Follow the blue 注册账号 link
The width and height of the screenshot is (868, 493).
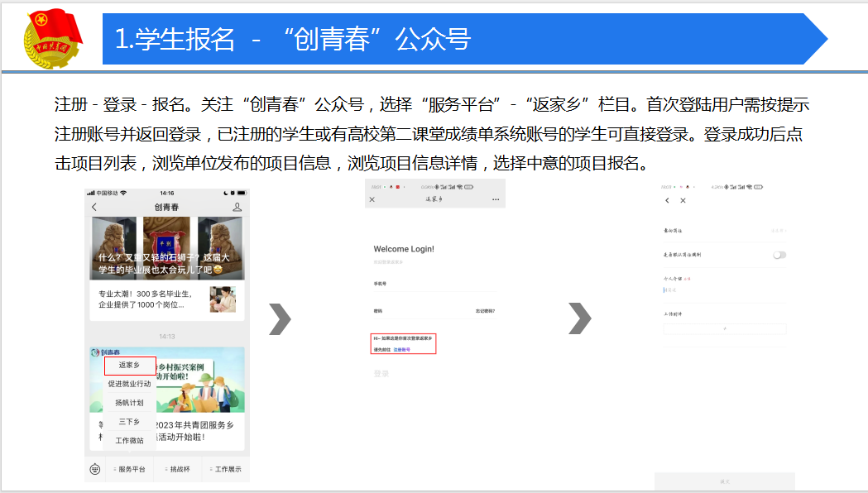[x=402, y=350]
